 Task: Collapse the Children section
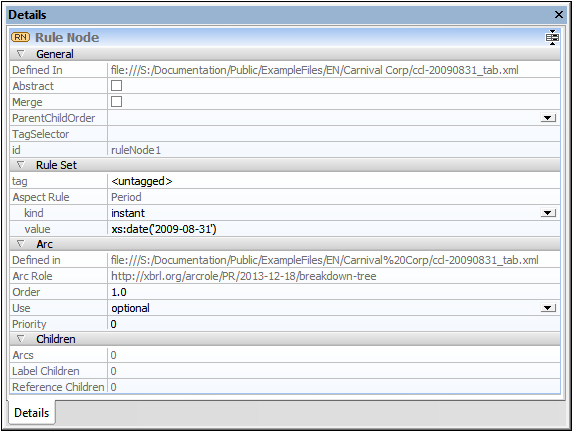(21, 339)
